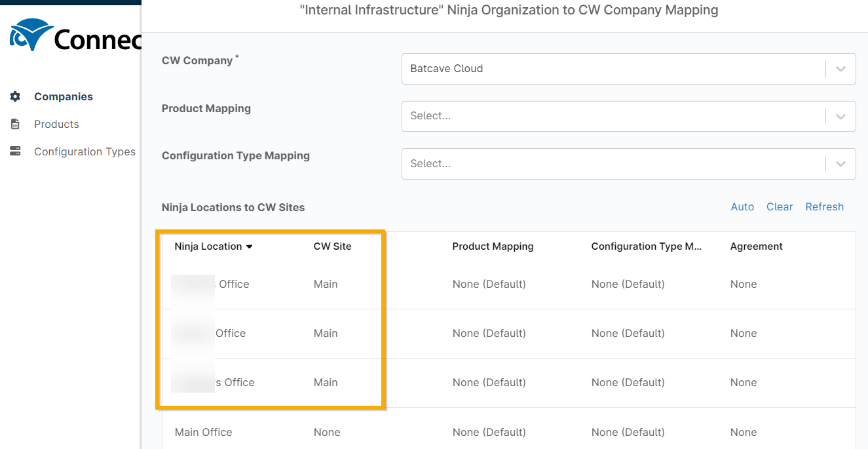
Task: Expand the top Product Mapping Select dropdown
Action: (628, 116)
